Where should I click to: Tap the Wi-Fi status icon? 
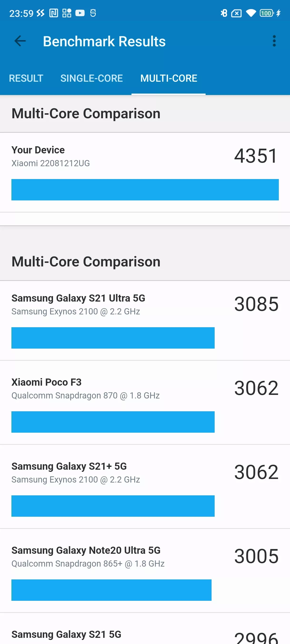coord(251,13)
